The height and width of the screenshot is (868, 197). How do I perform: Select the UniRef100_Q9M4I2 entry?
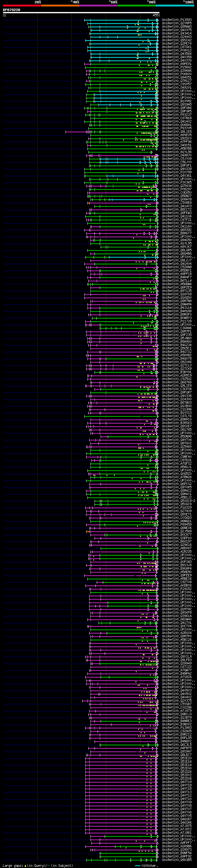[177, 491]
